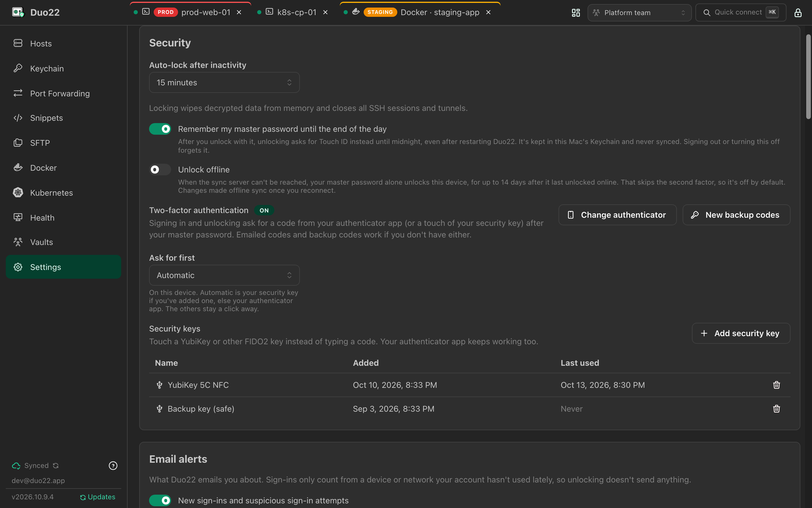Click the Change authenticator button

tap(617, 215)
